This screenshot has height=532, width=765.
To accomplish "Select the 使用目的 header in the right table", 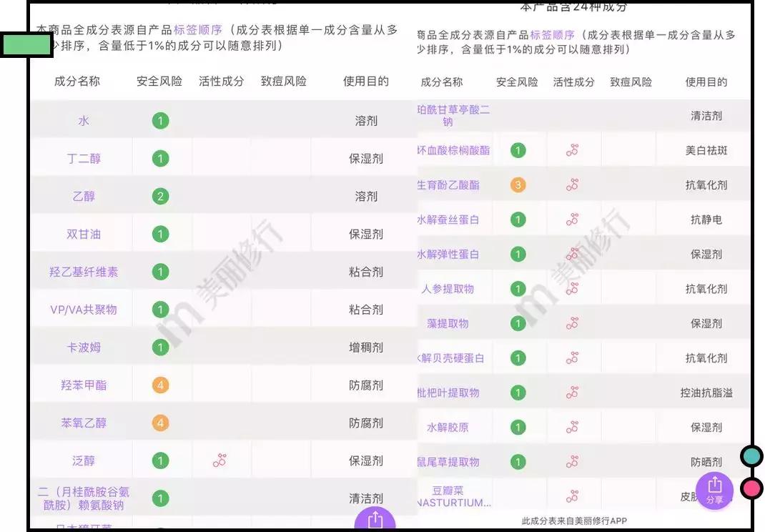I will click(705, 82).
